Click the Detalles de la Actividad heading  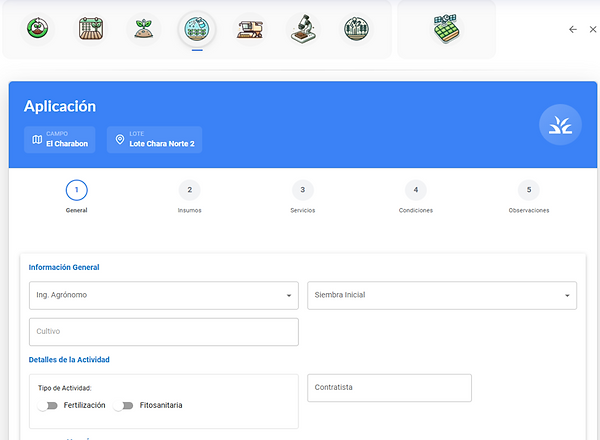pos(69,360)
